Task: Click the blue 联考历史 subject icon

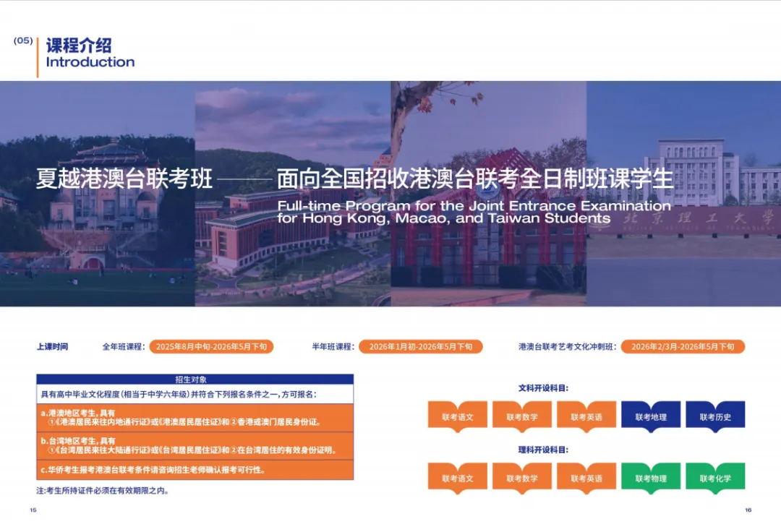Action: 715,416
